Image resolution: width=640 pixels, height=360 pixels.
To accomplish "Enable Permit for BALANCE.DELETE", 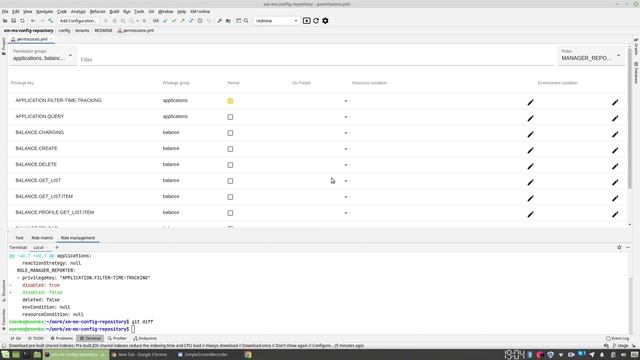I will coord(230,165).
